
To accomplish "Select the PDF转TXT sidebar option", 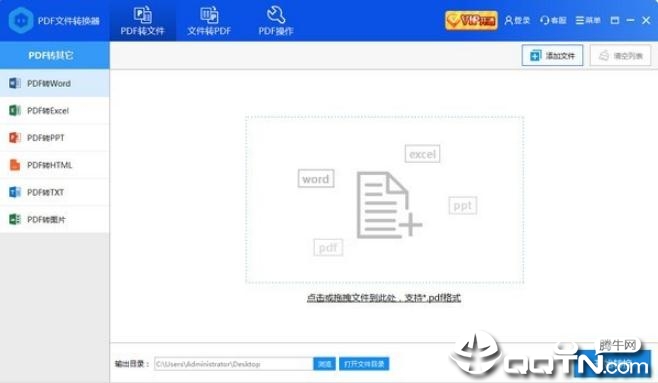I will (55, 192).
